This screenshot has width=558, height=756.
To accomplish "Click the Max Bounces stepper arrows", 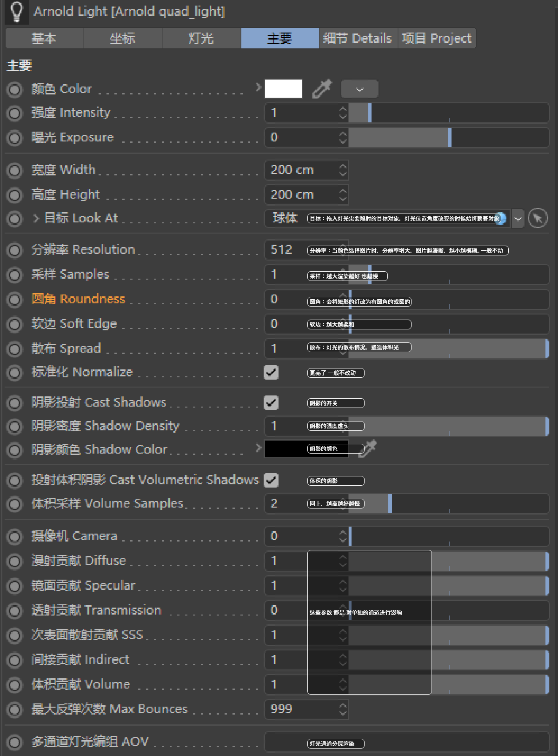I will pos(343,709).
